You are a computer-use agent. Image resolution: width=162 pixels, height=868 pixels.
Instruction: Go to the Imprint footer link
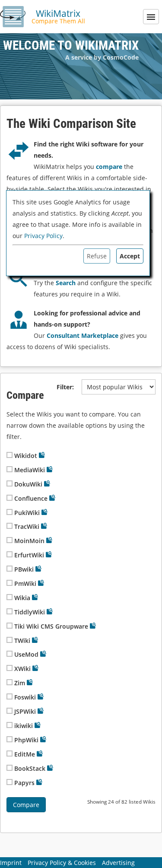tap(11, 862)
